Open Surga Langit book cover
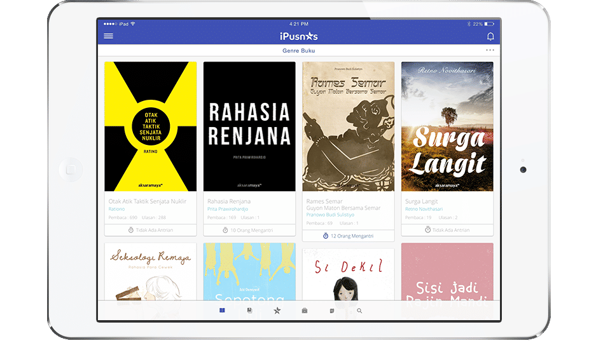The image size is (596, 364). pos(447,126)
